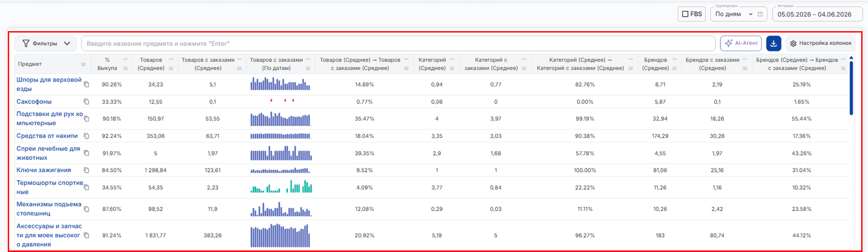868x252 pixels.
Task: Open AI-Агент assistant
Action: pos(741,44)
